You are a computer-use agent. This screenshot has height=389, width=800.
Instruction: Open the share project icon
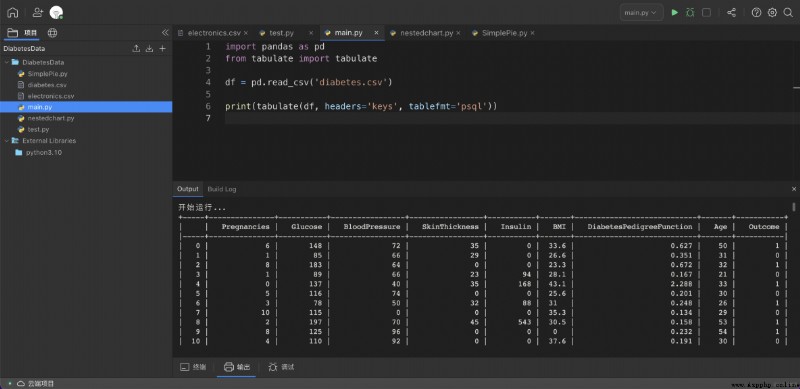(732, 13)
